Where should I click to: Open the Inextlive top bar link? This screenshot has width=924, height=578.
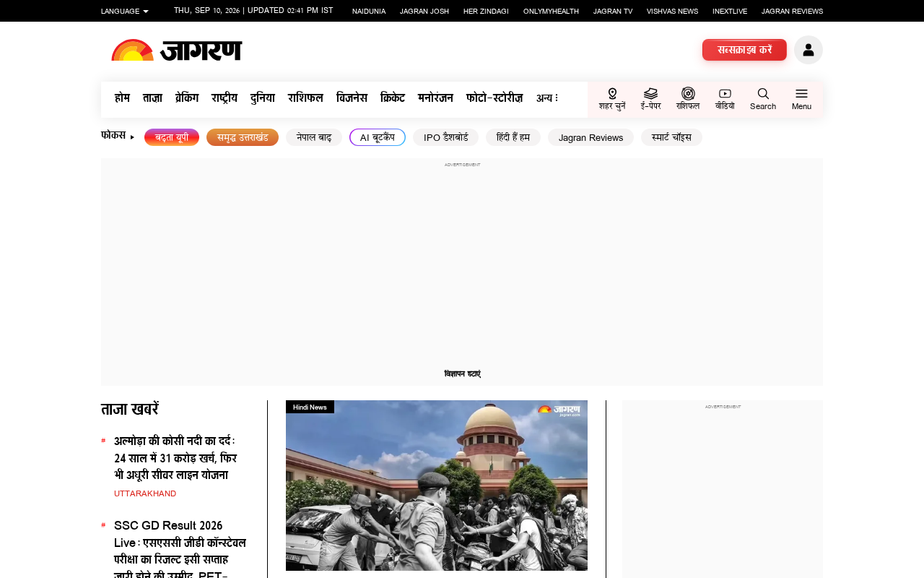(730, 11)
